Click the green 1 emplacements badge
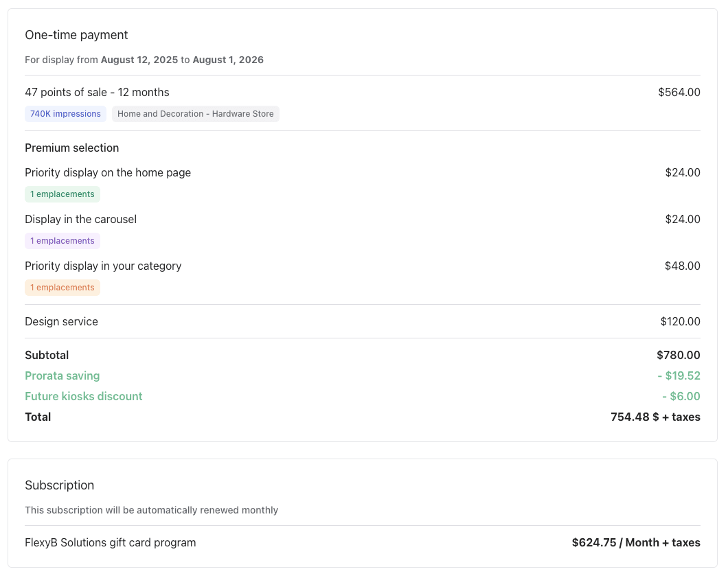This screenshot has width=728, height=578. pyautogui.click(x=62, y=194)
